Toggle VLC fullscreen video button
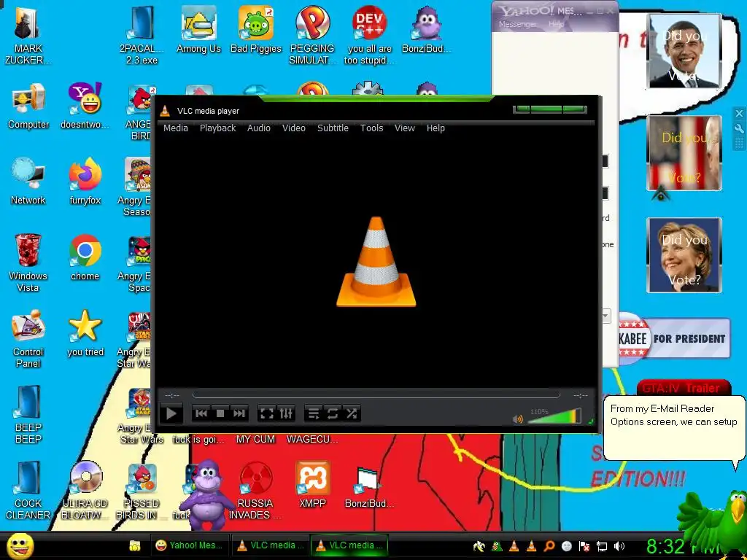The width and height of the screenshot is (747, 560). [267, 413]
